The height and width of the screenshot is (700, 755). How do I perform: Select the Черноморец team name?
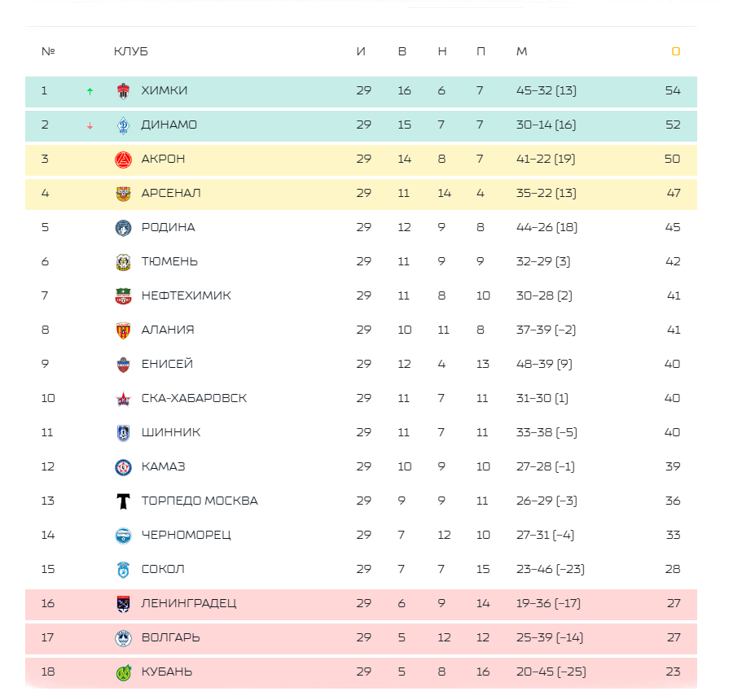coord(187,535)
